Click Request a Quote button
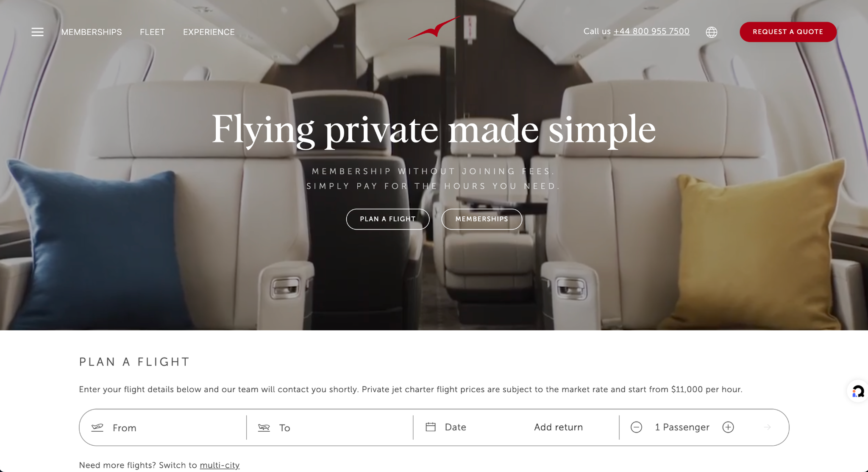The image size is (868, 472). tap(788, 32)
